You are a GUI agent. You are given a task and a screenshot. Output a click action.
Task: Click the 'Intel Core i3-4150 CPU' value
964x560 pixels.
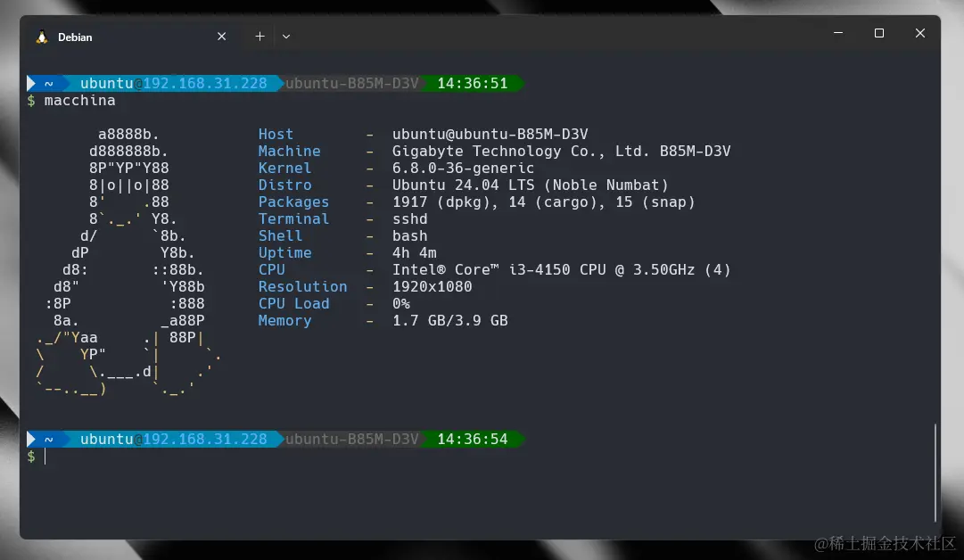pyautogui.click(x=561, y=269)
